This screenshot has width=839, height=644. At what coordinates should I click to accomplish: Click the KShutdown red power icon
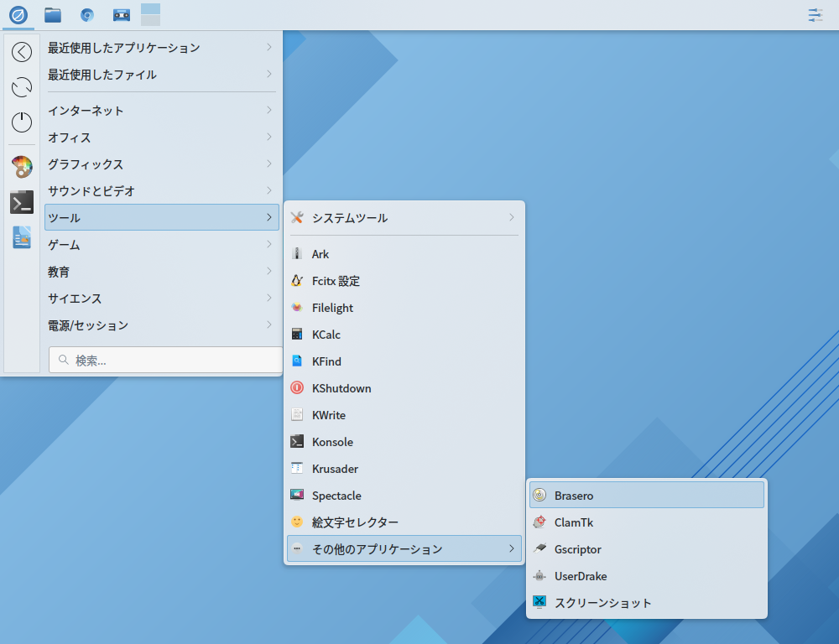pos(297,387)
